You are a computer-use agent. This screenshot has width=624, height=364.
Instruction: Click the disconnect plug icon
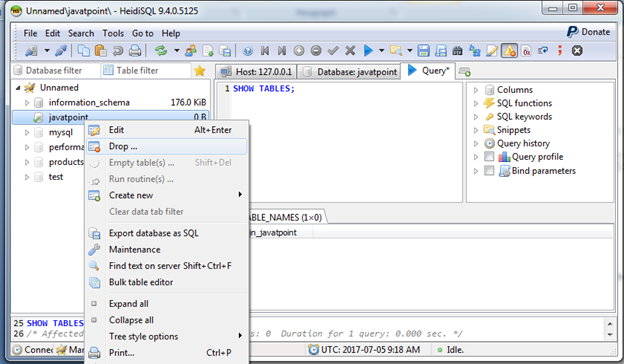[60, 51]
